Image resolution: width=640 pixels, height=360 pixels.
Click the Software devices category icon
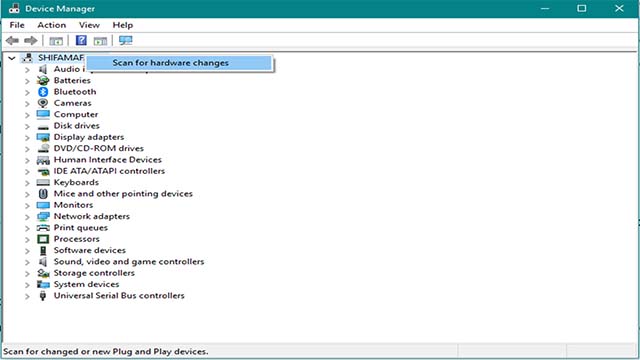pyautogui.click(x=43, y=251)
